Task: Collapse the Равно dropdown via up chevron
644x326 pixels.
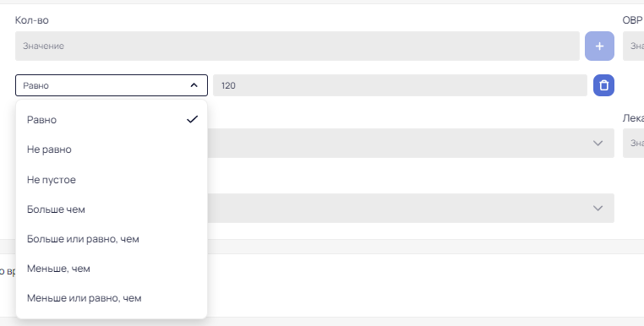Action: pos(194,85)
